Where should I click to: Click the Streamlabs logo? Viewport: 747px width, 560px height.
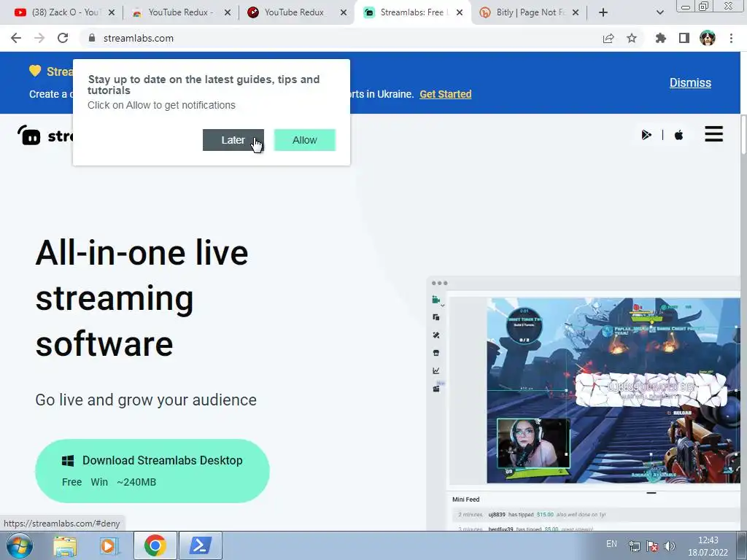(45, 135)
